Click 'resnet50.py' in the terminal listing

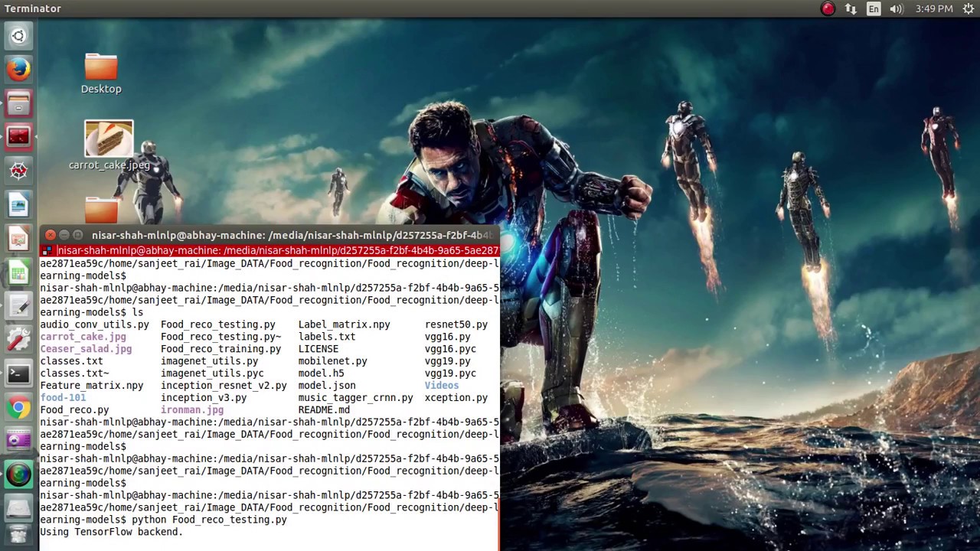pyautogui.click(x=456, y=324)
